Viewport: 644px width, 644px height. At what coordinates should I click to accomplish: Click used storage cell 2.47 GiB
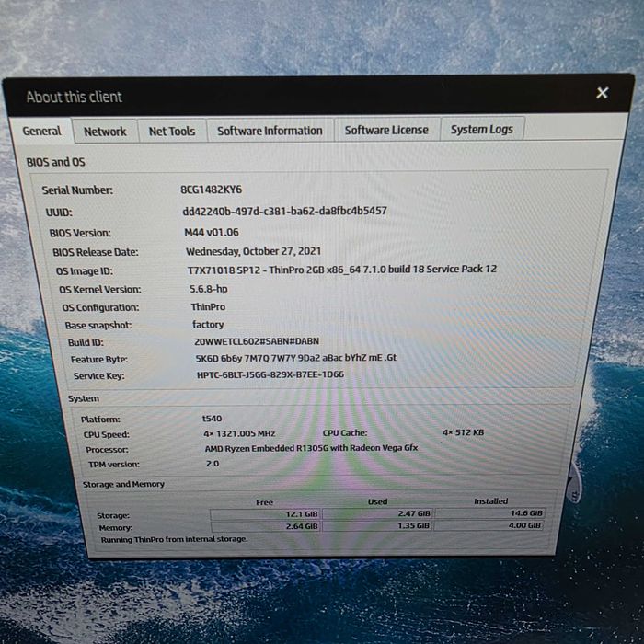[x=378, y=513]
